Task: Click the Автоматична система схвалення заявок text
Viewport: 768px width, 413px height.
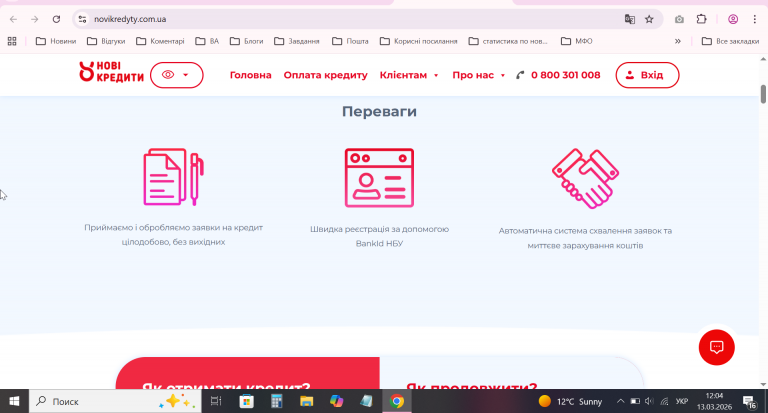Action: click(x=585, y=238)
